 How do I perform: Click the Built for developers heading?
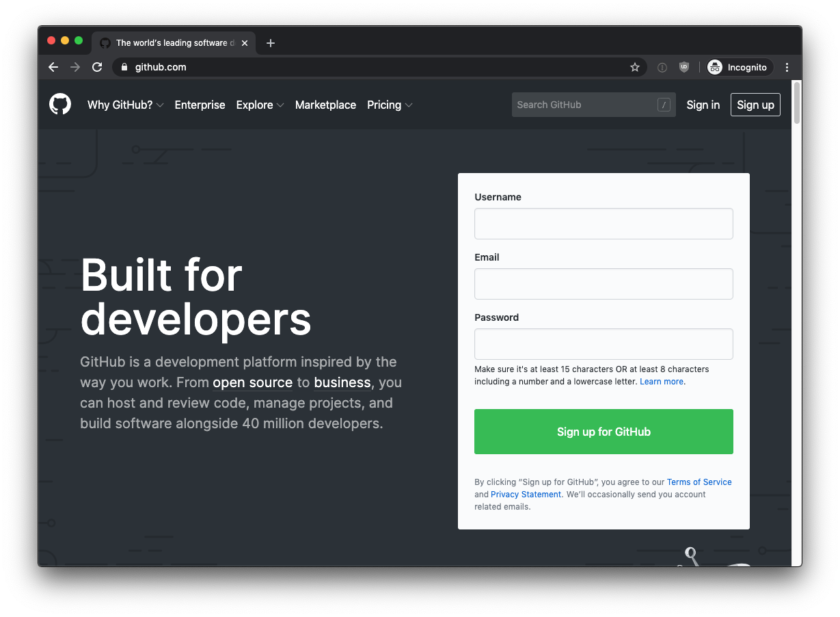pyautogui.click(x=195, y=297)
